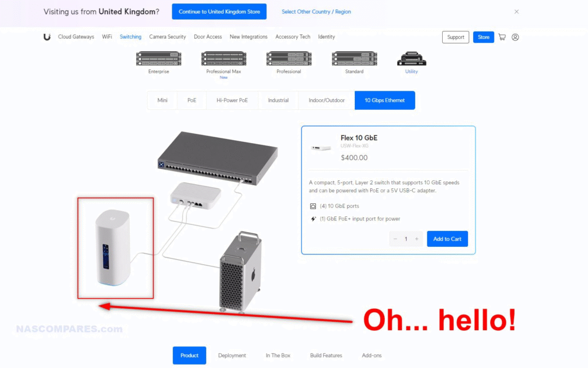588x368 pixels.
Task: Click the rack-mount switch in illustration
Action: pyautogui.click(x=218, y=158)
